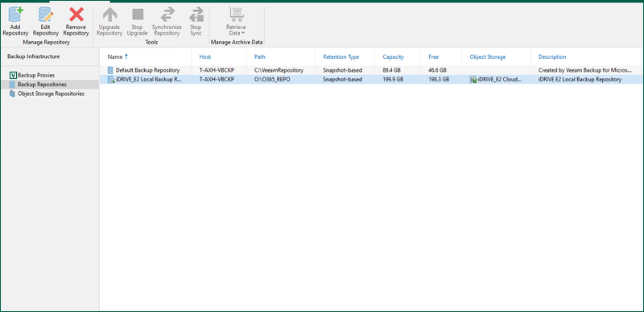The height and width of the screenshot is (312, 644).
Task: Click the Stop Upgrade icon
Action: point(137,15)
